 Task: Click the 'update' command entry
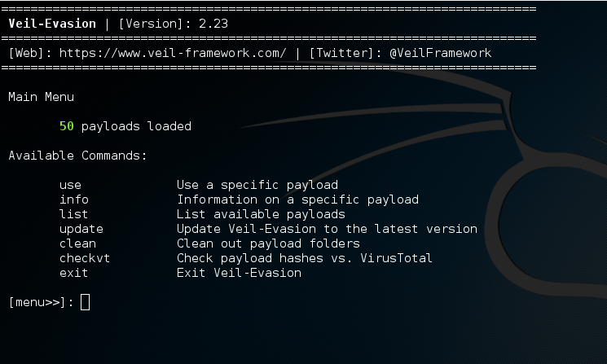coord(81,230)
